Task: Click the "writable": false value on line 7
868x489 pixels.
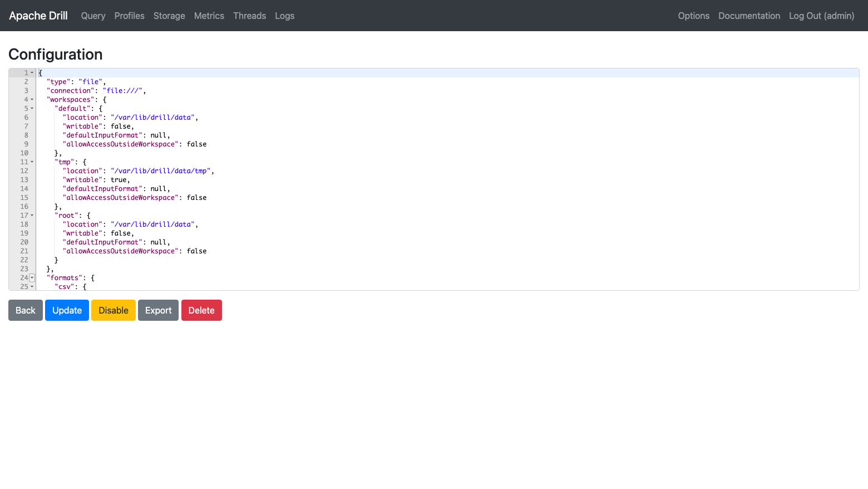Action: point(121,126)
